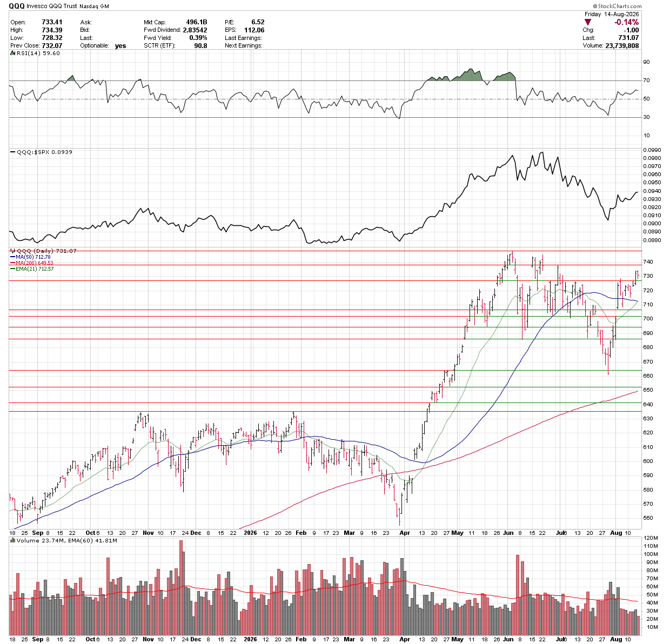Click the Low value '728.32'

click(x=52, y=38)
